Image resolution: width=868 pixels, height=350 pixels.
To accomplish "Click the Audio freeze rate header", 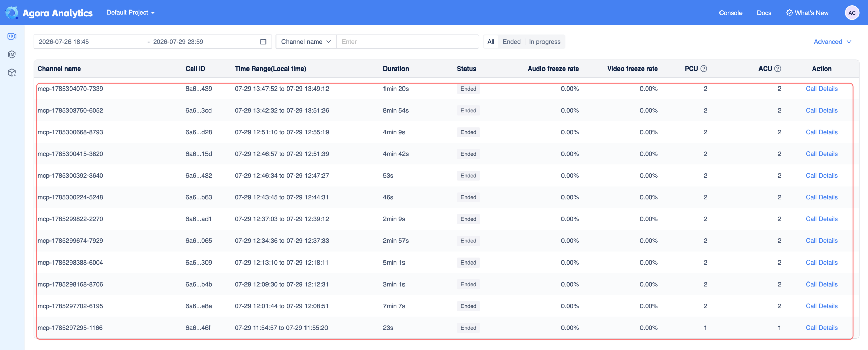I will coord(553,69).
